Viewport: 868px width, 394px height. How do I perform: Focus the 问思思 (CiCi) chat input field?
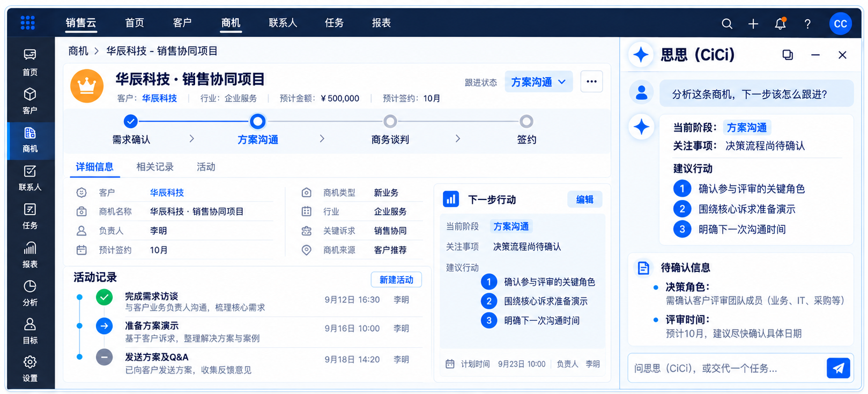pos(727,368)
